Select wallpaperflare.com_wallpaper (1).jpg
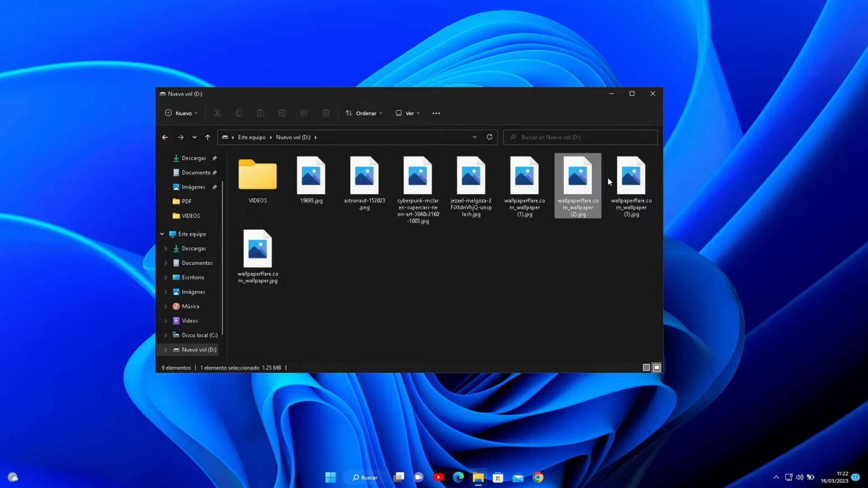868x488 pixels. (x=524, y=186)
